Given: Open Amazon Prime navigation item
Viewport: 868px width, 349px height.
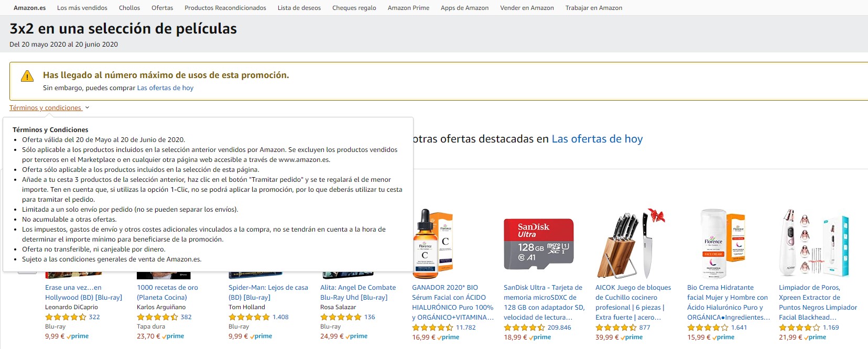Looking at the screenshot, I should (x=408, y=8).
